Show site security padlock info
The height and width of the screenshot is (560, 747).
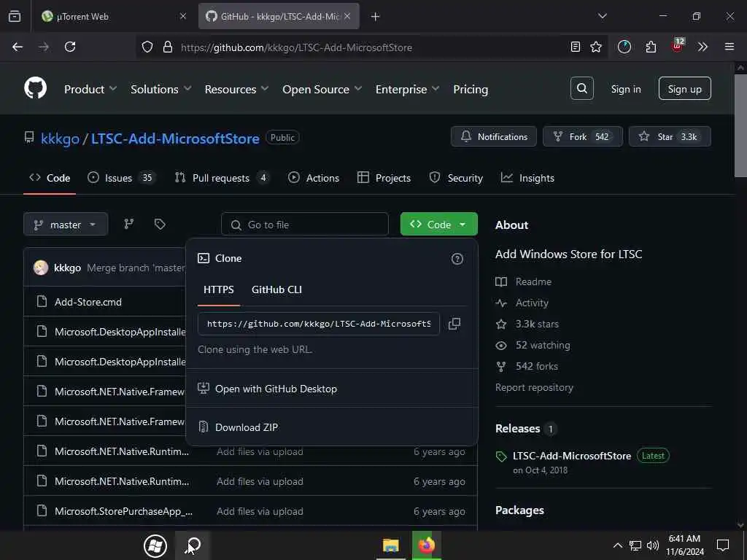pyautogui.click(x=167, y=47)
